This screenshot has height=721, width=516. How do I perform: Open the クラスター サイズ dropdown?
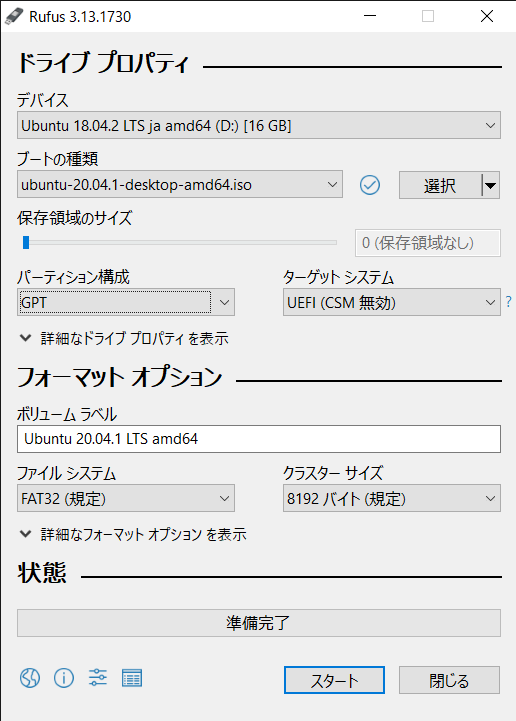click(392, 498)
